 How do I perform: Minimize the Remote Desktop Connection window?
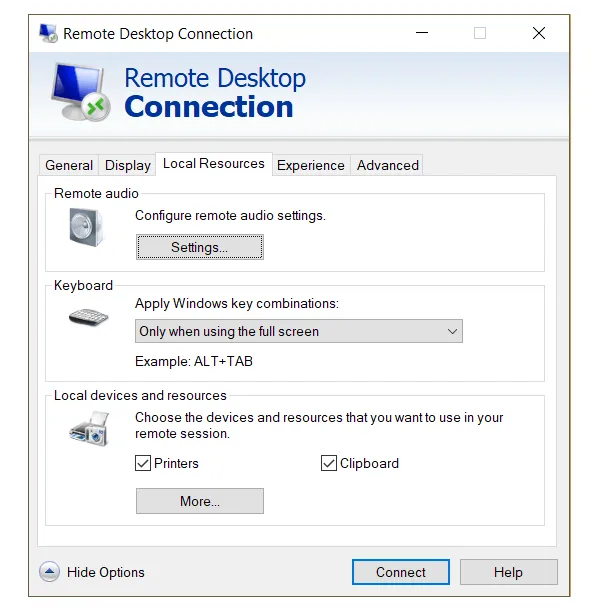tap(422, 33)
